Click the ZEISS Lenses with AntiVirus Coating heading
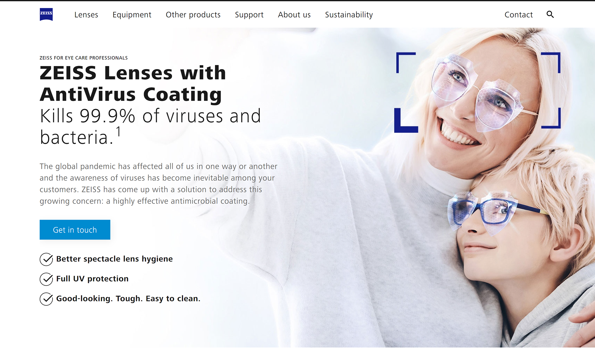The image size is (595, 364). [x=133, y=83]
